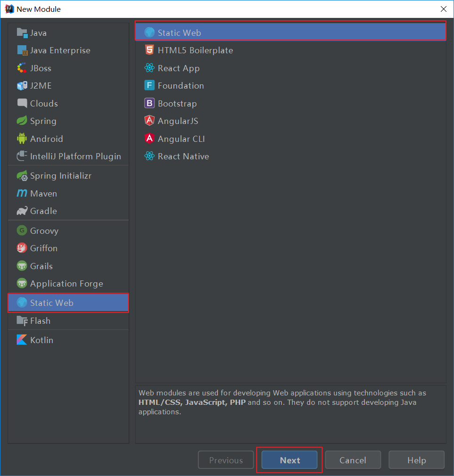Click the Angular CLI red icon
Screen dimensions: 454x476
pyautogui.click(x=149, y=139)
